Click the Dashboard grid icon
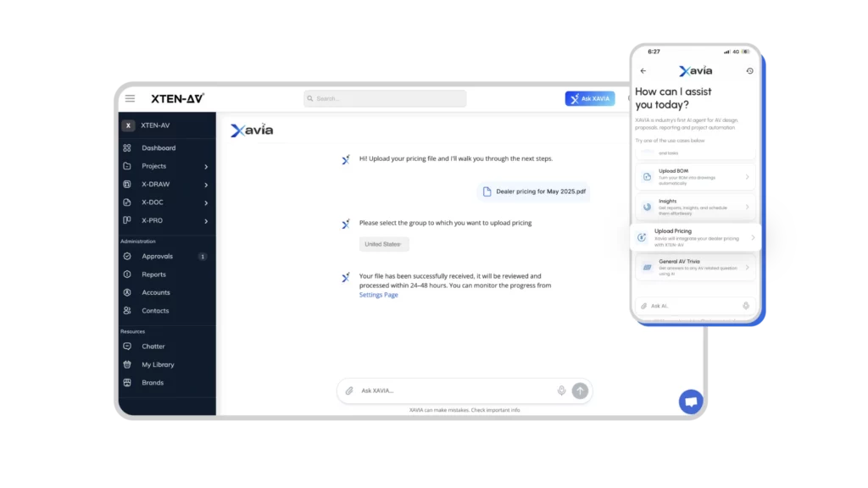Viewport: 868px width, 488px height. (127, 147)
